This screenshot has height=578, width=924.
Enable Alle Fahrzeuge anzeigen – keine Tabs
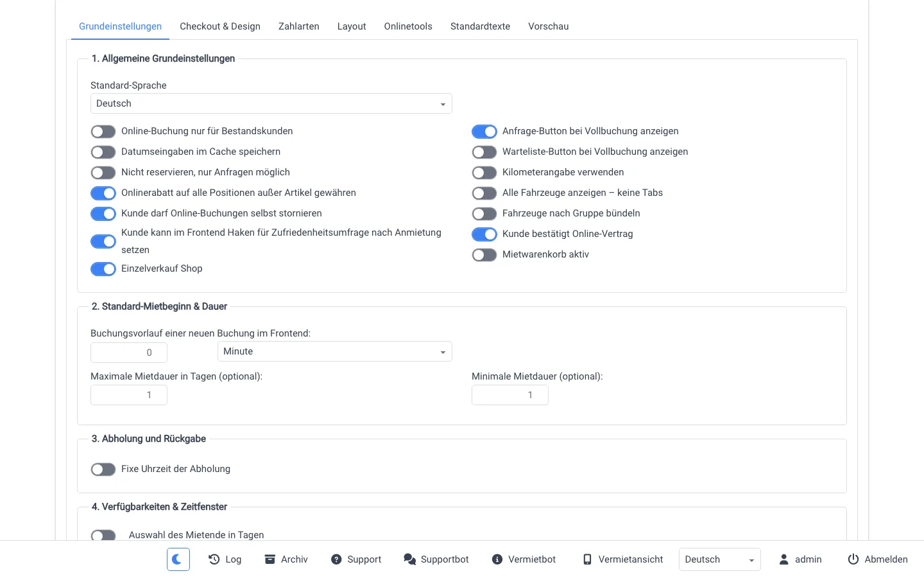coord(484,193)
